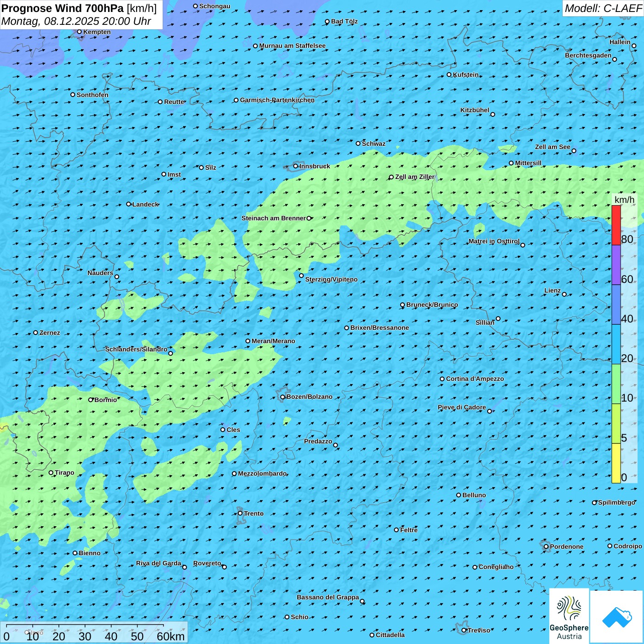Click the Trento city marker circle
644x644 pixels.
point(240,513)
